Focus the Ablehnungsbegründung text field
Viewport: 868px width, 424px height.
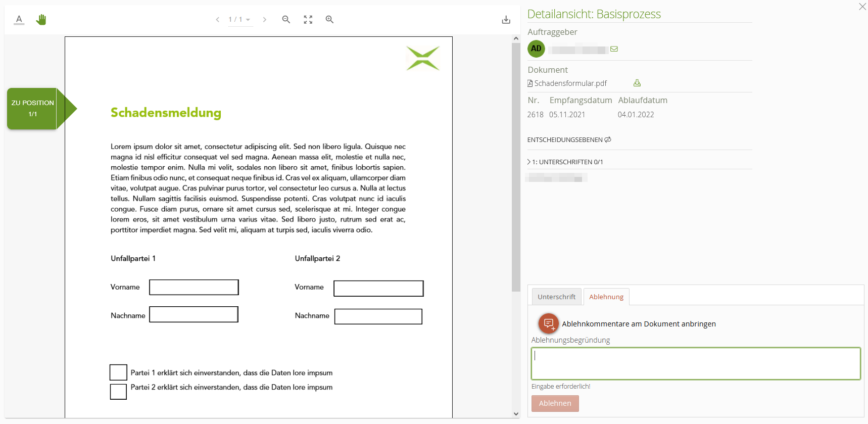(695, 363)
